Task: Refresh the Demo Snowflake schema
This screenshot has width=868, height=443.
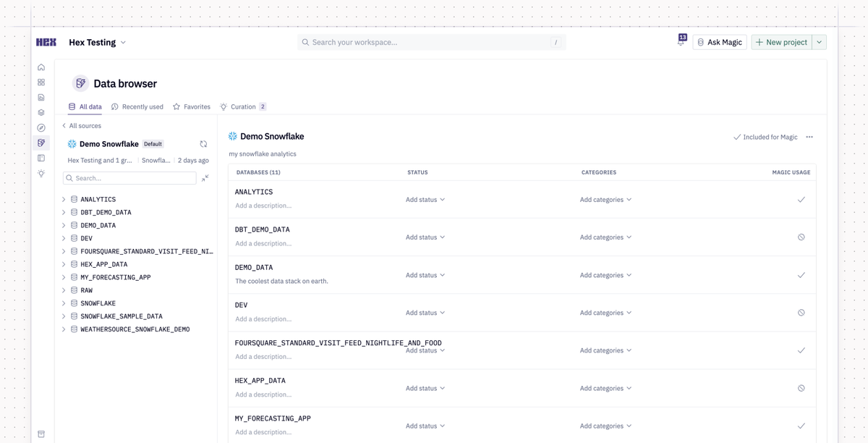Action: click(x=203, y=144)
